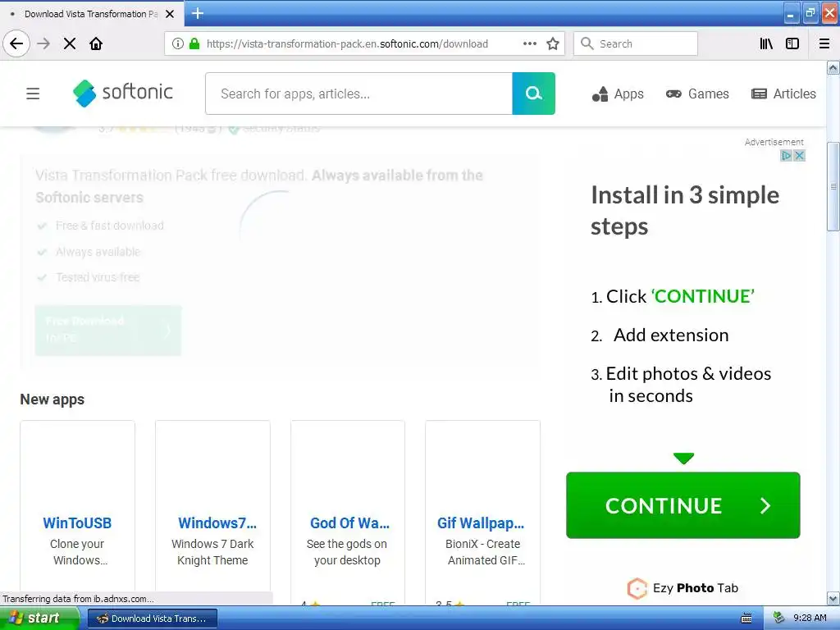Show site information icon in address bar
The image size is (840, 630).
178,43
